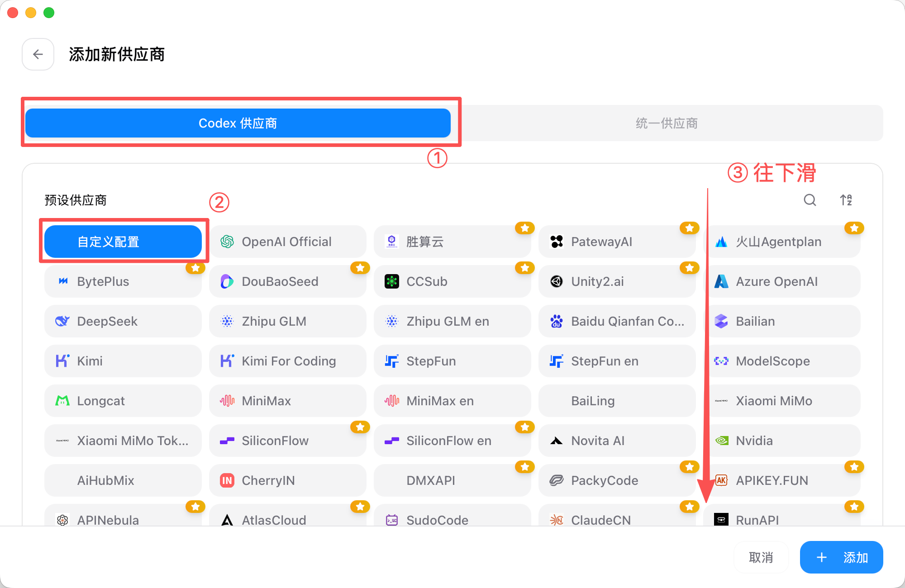This screenshot has height=588, width=905.
Task: Click the APIKEY.FUN logo icon
Action: click(721, 480)
